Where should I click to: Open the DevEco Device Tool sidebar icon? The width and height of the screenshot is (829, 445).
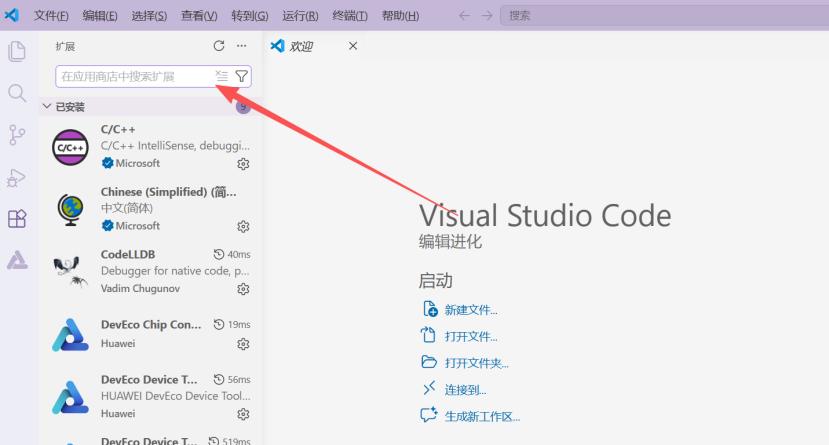pos(17,260)
